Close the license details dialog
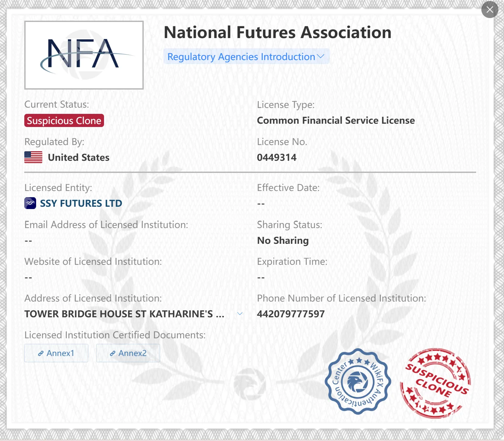This screenshot has height=441, width=504. pyautogui.click(x=490, y=10)
